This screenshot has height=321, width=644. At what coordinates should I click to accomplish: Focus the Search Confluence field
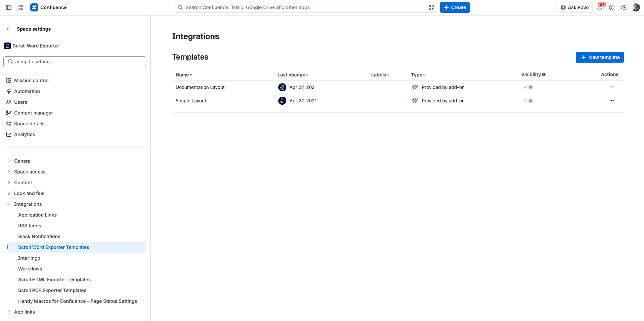pyautogui.click(x=306, y=7)
